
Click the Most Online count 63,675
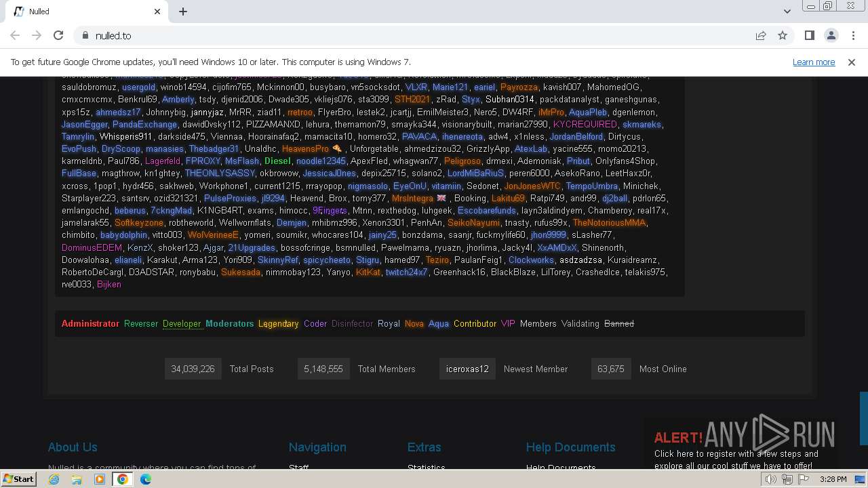tap(611, 369)
